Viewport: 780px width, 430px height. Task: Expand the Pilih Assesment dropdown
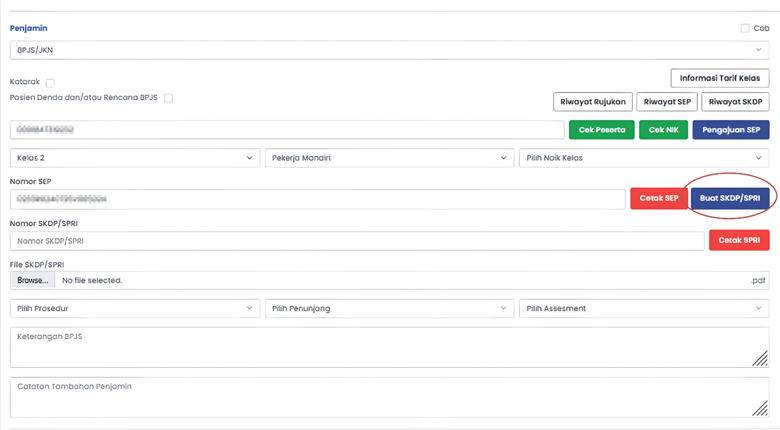pos(644,309)
